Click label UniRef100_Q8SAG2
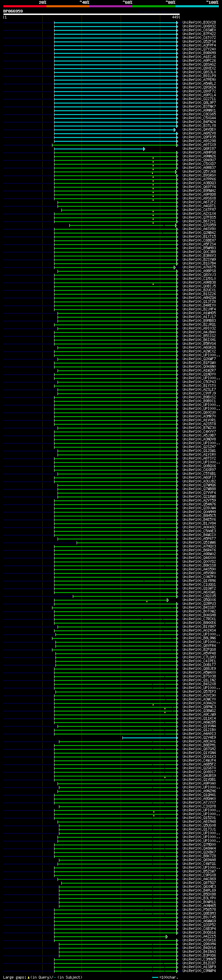 [199, 64]
